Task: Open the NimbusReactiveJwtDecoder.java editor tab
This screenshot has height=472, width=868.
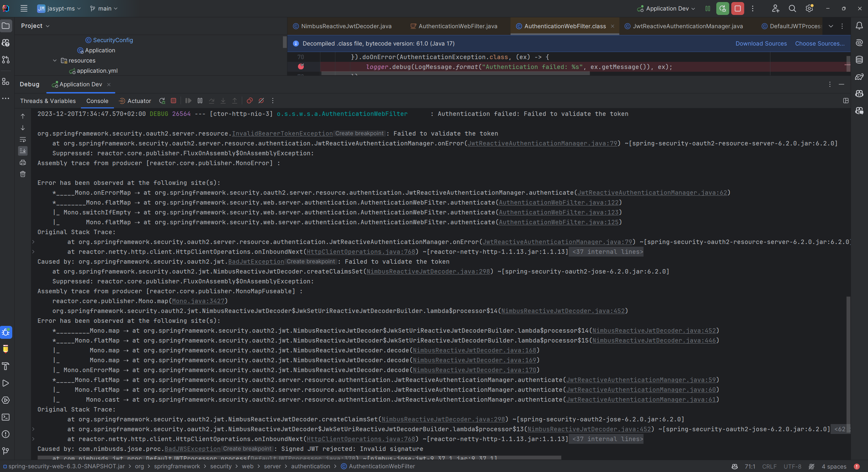Action: pos(345,26)
